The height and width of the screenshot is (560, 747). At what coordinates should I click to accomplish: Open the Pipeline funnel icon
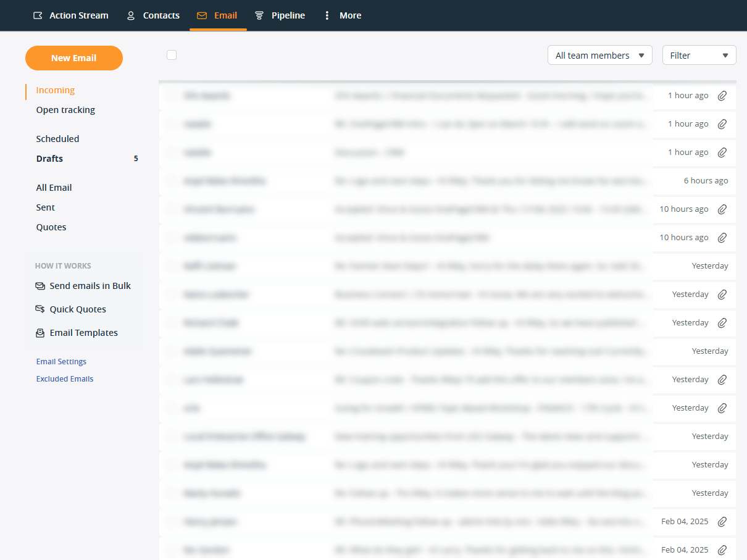[x=260, y=15]
